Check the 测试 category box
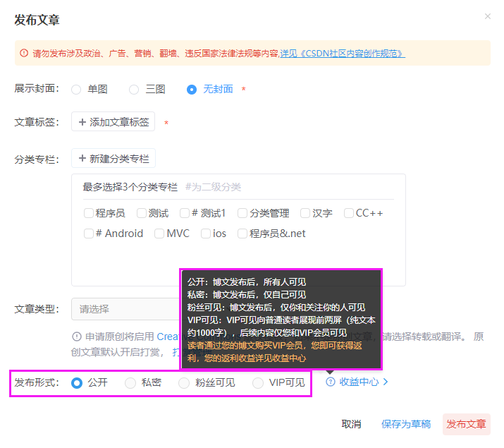Image resolution: width=504 pixels, height=448 pixels. coord(142,213)
